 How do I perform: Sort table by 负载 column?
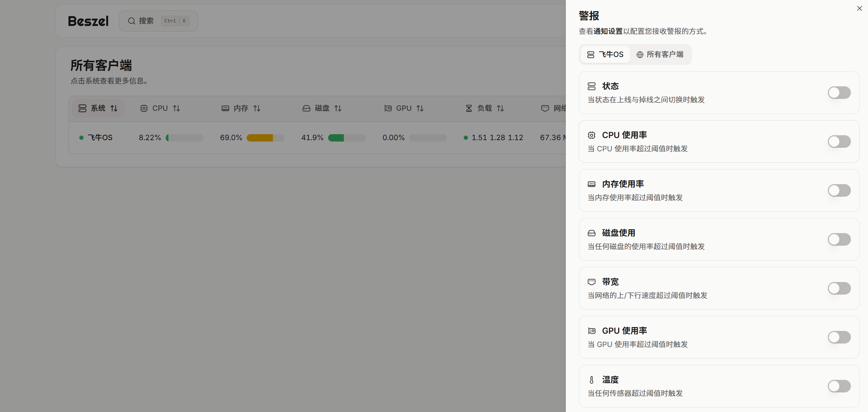(x=485, y=108)
